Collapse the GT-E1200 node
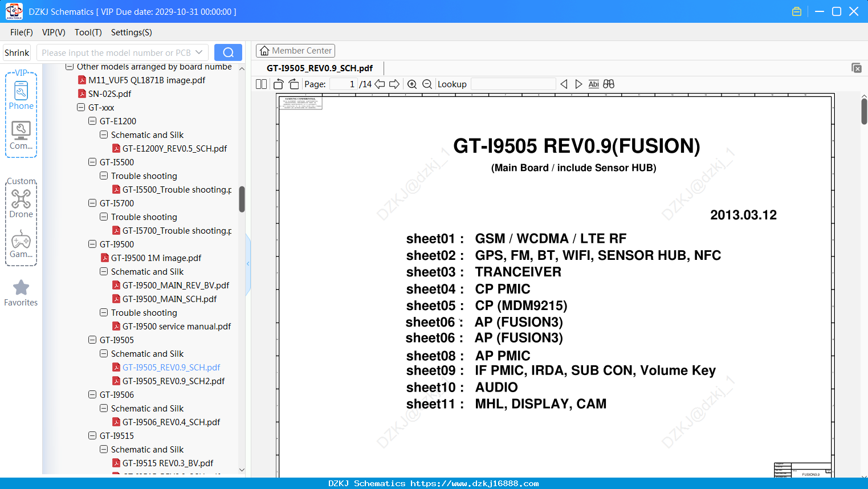 (92, 121)
